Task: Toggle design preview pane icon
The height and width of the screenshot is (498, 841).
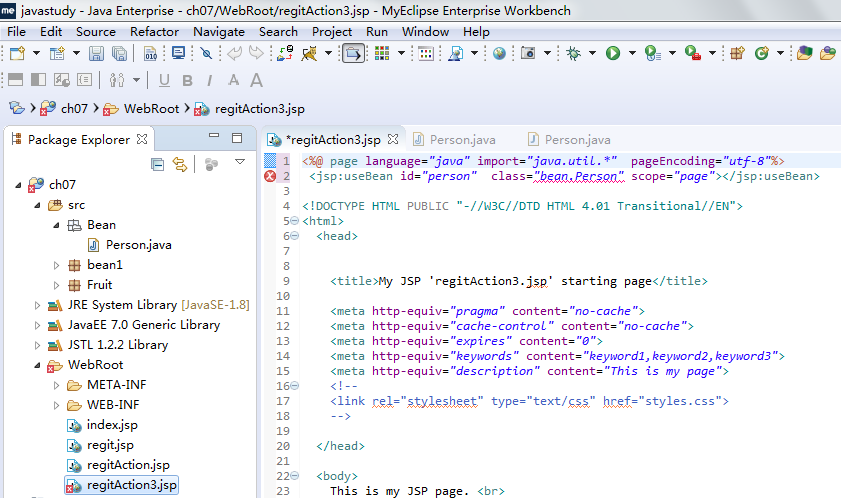Action: click(62, 80)
